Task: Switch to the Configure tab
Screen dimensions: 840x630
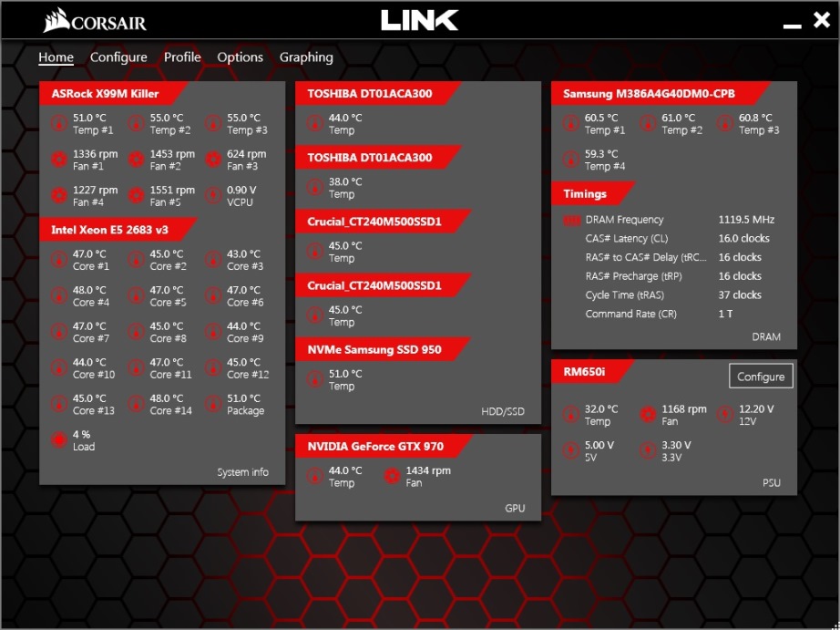Action: (118, 57)
